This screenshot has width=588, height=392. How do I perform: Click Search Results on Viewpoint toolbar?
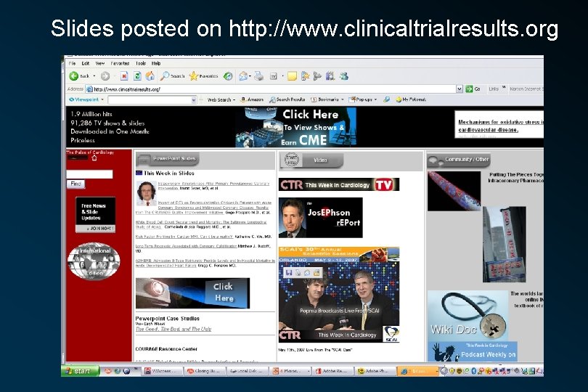(x=287, y=99)
